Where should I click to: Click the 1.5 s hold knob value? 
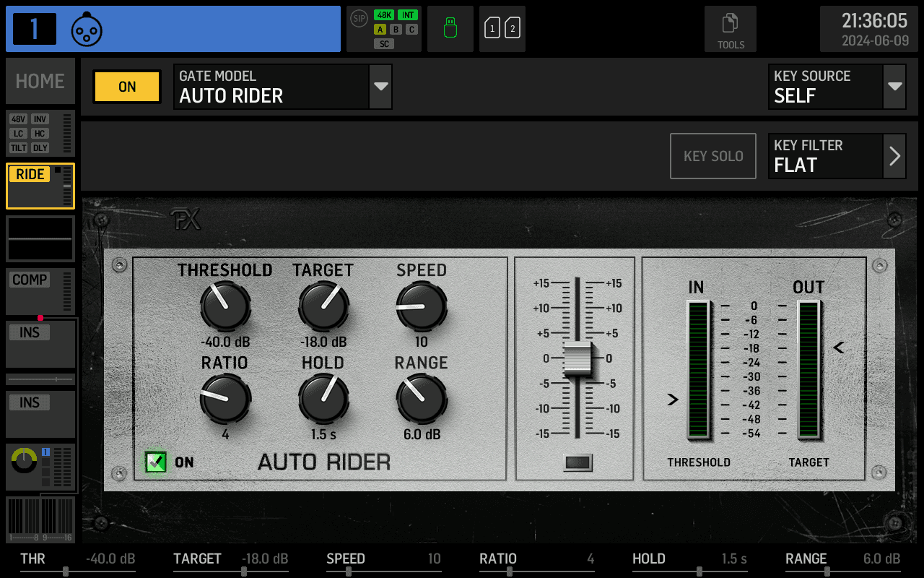coord(323,434)
